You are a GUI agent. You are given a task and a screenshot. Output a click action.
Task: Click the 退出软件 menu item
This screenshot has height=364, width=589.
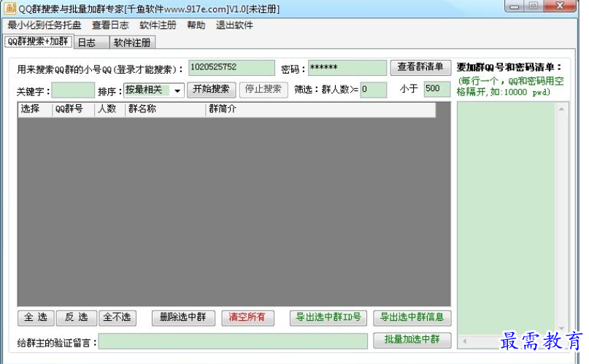(234, 25)
